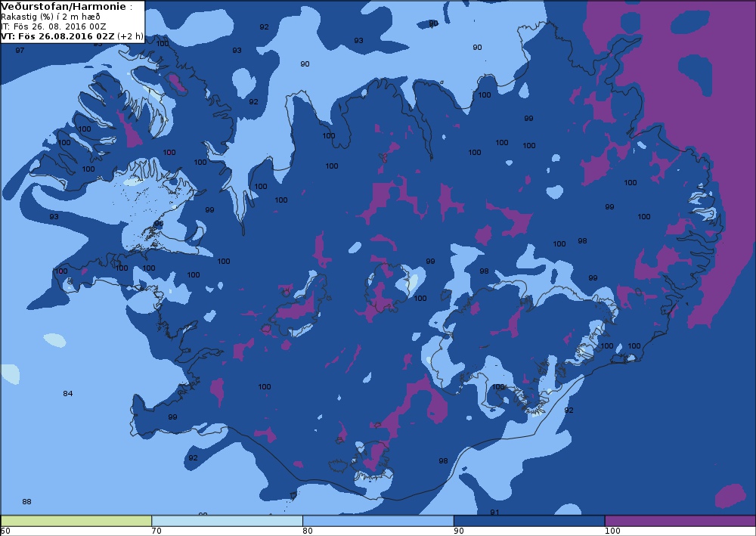
Task: Click the humidity value 96 on the map
Action: tap(159, 224)
